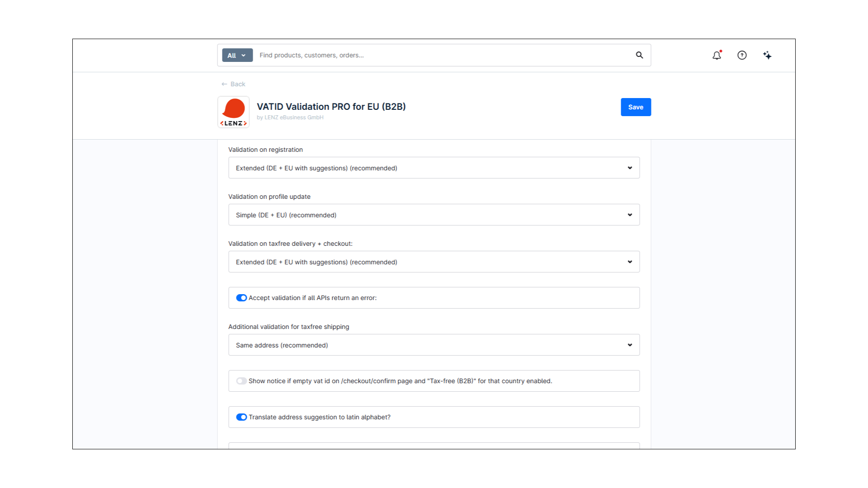Image resolution: width=868 pixels, height=488 pixels.
Task: Open the Validation on registration dropdown
Action: pos(433,168)
